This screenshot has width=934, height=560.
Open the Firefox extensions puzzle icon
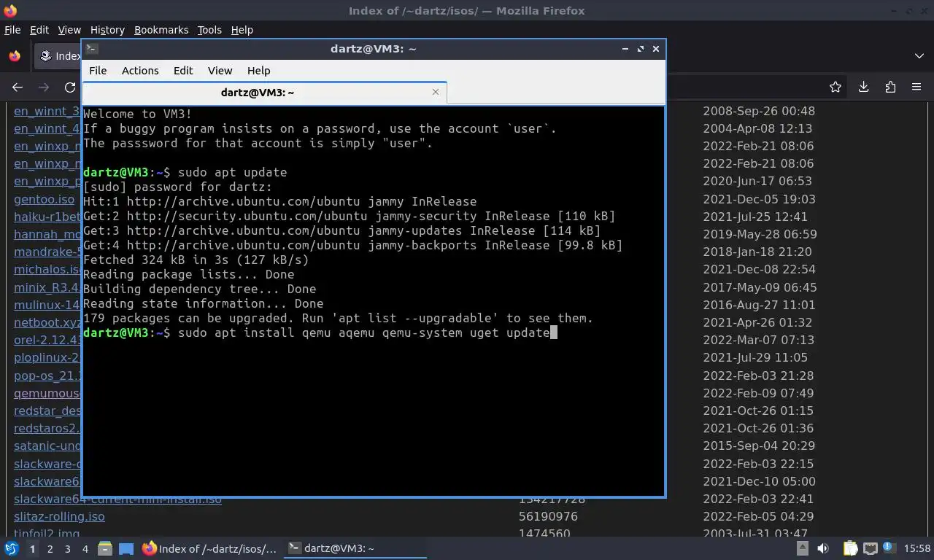pos(890,87)
